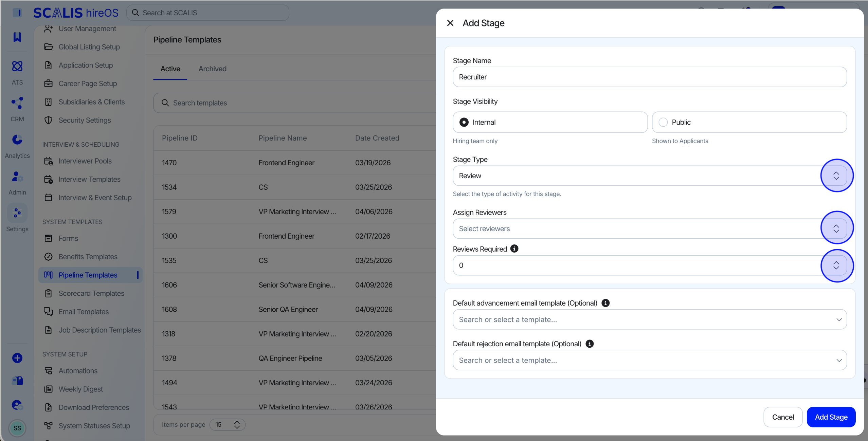Viewport: 868px width, 441px height.
Task: Click the Weekly Digest newspaper icon
Action: tap(49, 389)
